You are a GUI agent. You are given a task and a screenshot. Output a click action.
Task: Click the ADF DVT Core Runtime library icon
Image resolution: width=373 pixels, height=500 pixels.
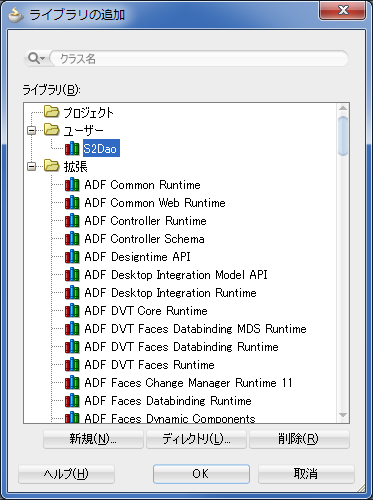click(72, 311)
